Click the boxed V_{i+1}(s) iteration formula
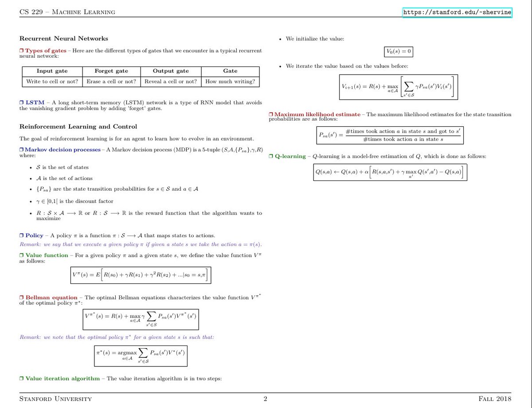Image resolution: width=532 pixels, height=408 pixels. (x=399, y=87)
